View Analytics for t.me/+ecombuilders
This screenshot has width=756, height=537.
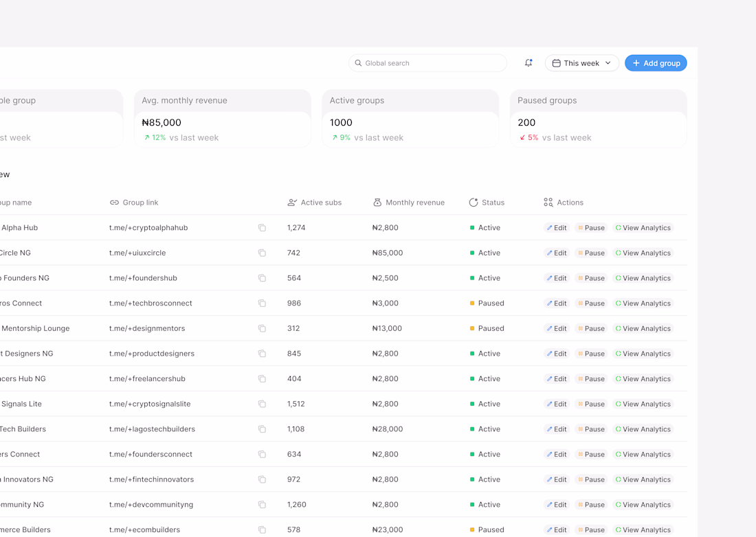643,529
